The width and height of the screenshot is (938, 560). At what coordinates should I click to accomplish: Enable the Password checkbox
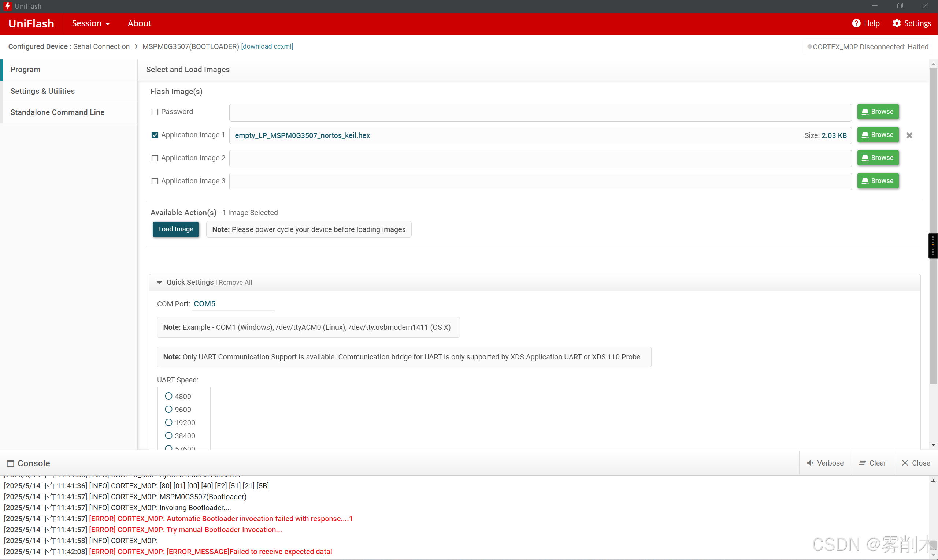coord(155,112)
